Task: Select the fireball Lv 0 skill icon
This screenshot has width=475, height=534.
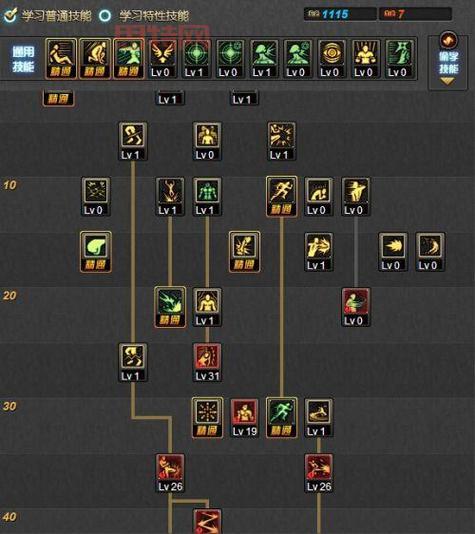Action: (x=393, y=252)
